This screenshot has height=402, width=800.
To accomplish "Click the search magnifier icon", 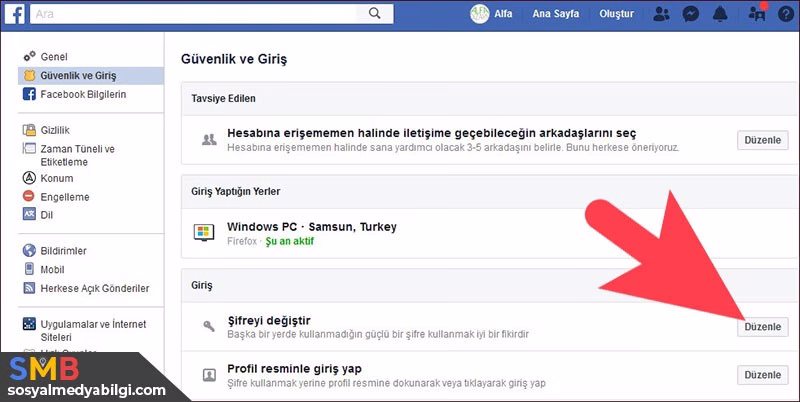I will (374, 14).
